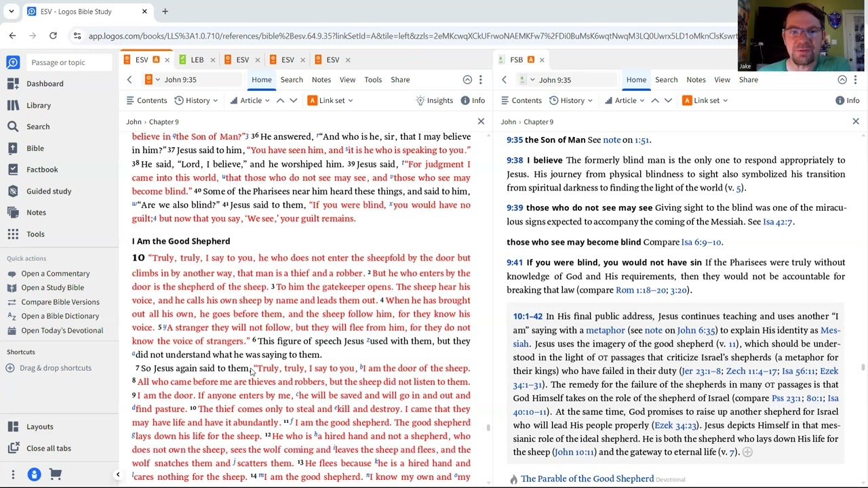The height and width of the screenshot is (488, 868).
Task: Open ESV resource picker dropdown
Action: 152,80
